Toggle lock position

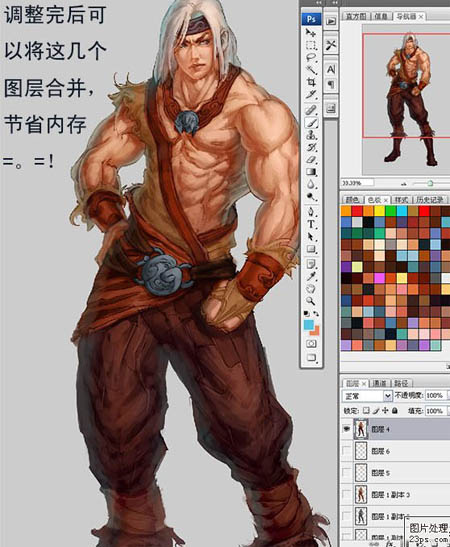click(385, 411)
